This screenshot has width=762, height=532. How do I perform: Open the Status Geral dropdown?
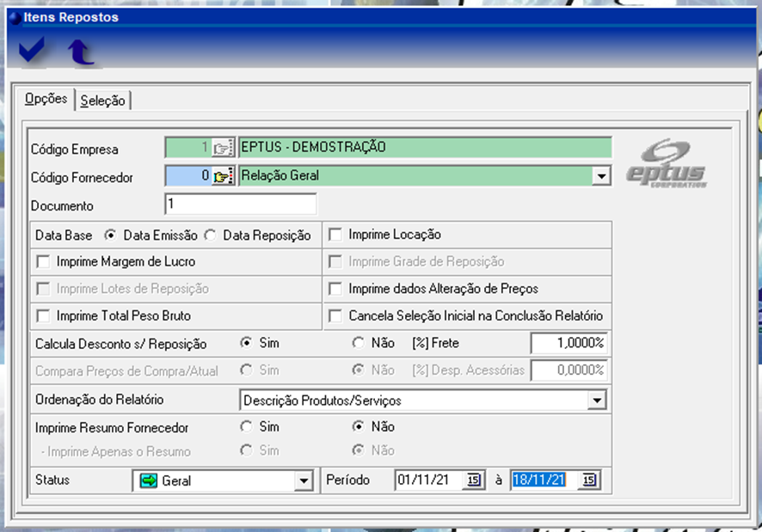coord(303,481)
